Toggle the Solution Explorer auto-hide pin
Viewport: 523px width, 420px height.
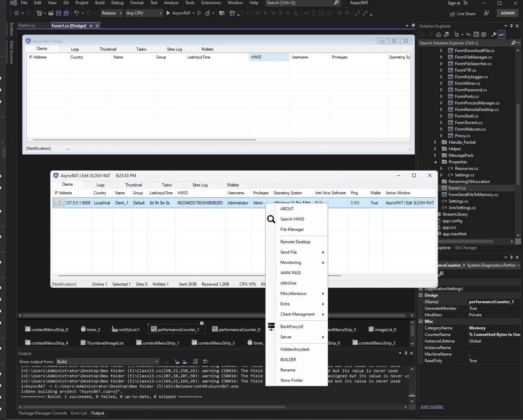511,26
